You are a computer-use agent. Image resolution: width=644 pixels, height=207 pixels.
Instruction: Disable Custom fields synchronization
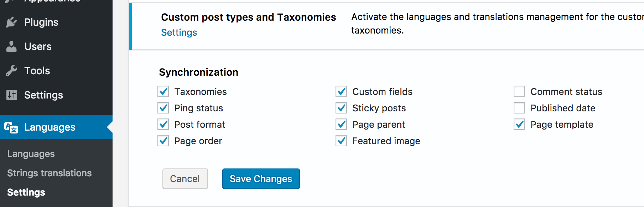341,91
